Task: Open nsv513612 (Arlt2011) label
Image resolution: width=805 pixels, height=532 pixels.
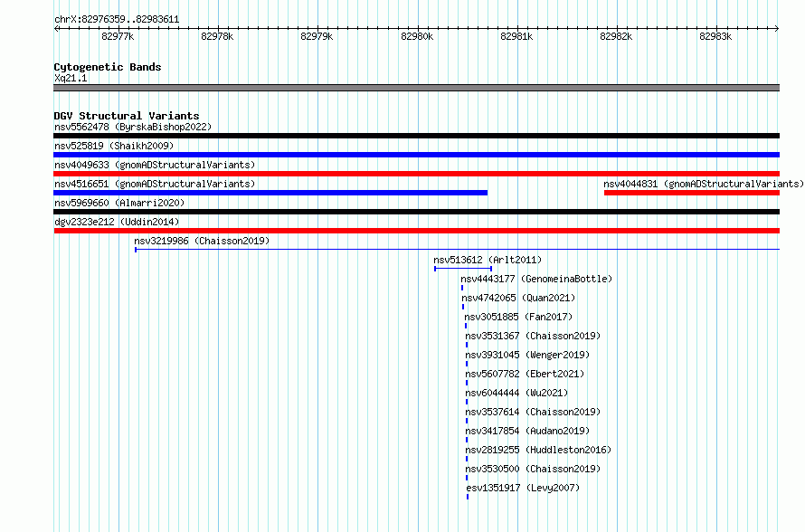Action: coord(488,260)
